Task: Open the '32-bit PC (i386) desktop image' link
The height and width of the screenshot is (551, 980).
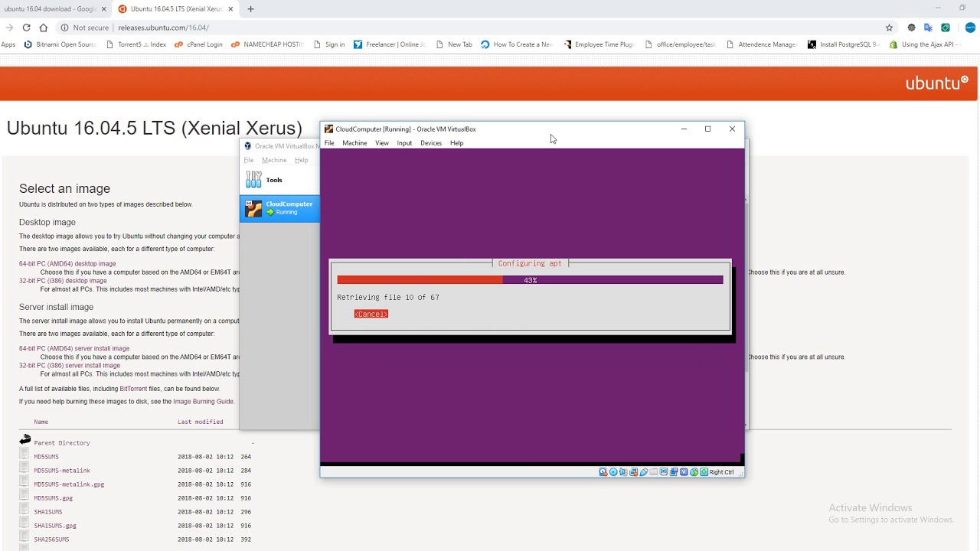Action: click(63, 280)
